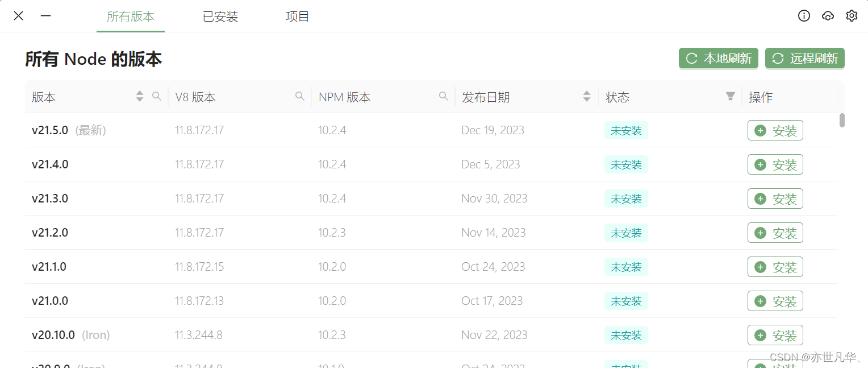Install Node v21.2.0
The height and width of the screenshot is (368, 868).
click(775, 233)
